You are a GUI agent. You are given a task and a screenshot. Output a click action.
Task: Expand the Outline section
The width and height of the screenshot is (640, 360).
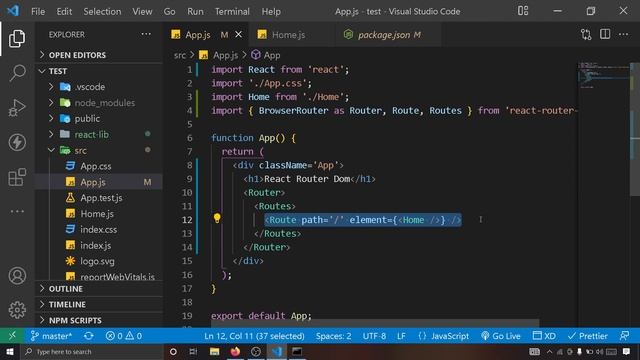click(x=99, y=289)
